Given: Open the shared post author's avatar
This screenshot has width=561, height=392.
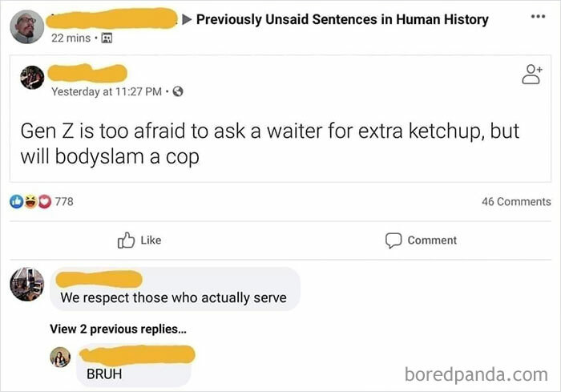Looking at the screenshot, I should point(34,78).
